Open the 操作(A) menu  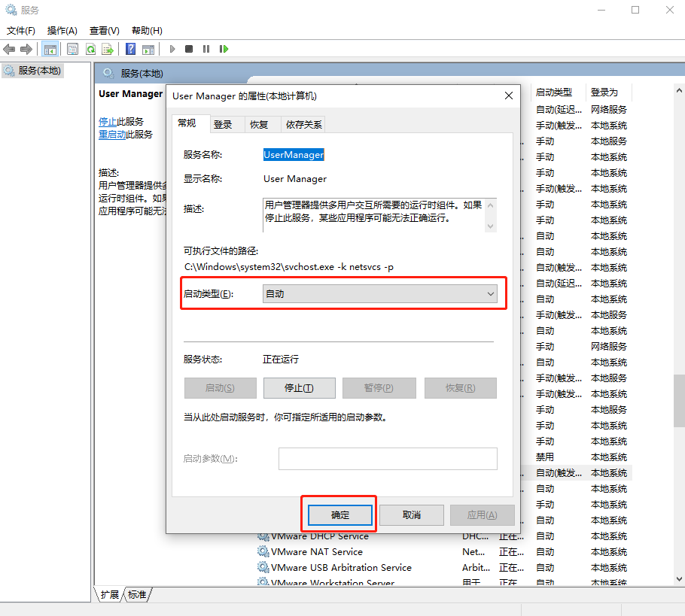62,30
